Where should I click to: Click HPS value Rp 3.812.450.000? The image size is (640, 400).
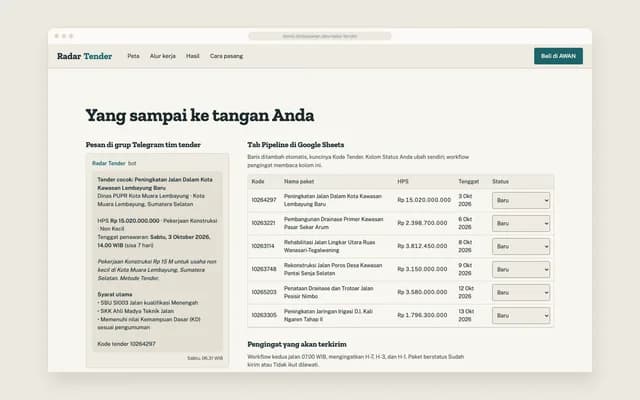click(422, 246)
